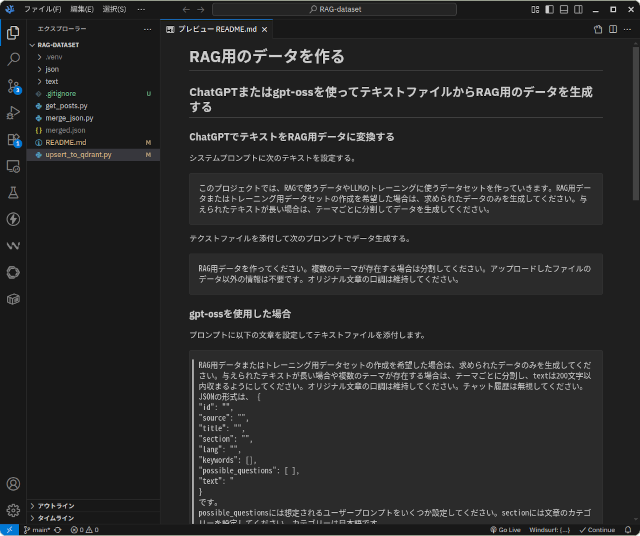Open Remote Explorer view
The height and width of the screenshot is (536, 640).
[13, 166]
